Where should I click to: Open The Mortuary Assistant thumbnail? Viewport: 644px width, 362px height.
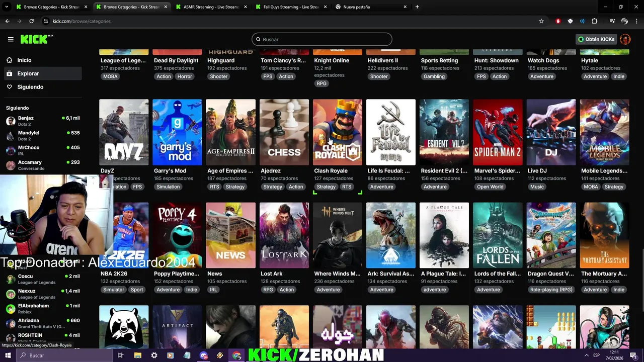(x=604, y=235)
